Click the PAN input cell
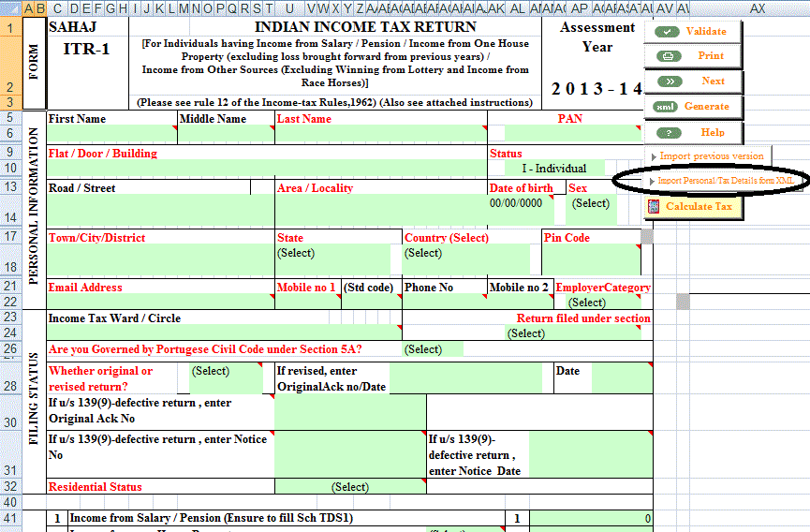This screenshot has width=810, height=532. 572,134
